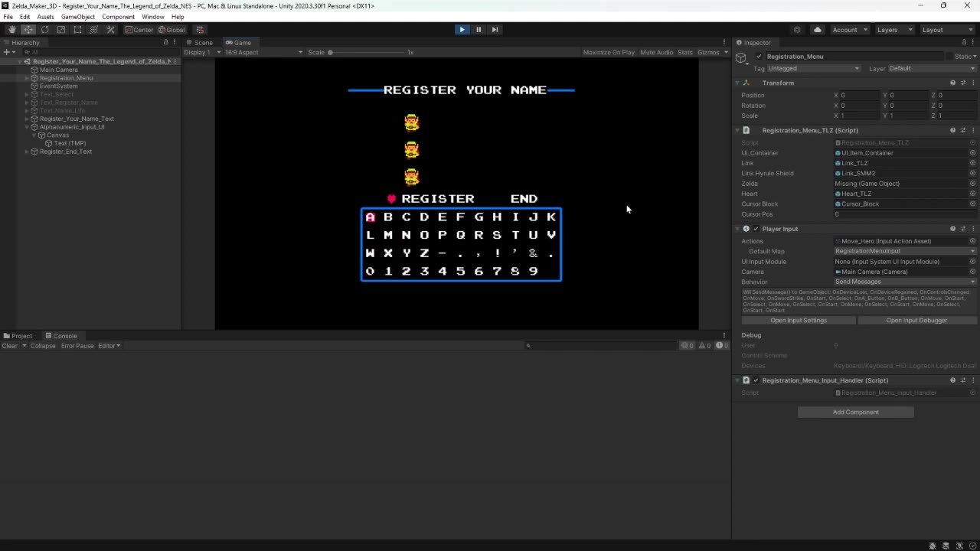
Task: Open Player Input component help icon
Action: coord(952,229)
